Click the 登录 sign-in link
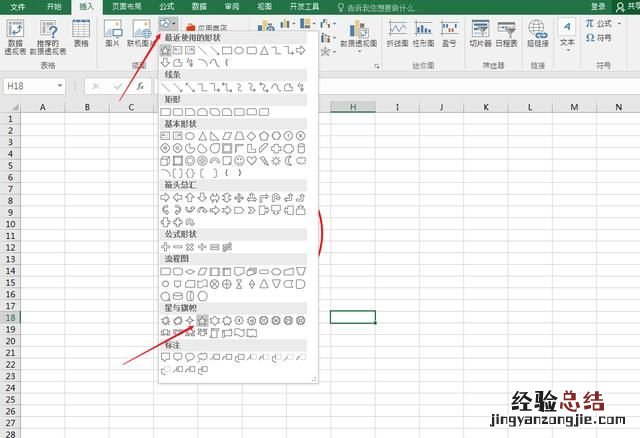The height and width of the screenshot is (438, 640). pos(598,7)
